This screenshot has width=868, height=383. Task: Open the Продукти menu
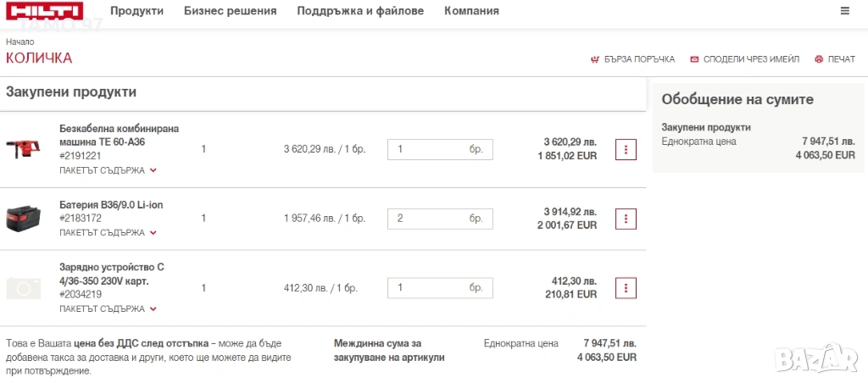136,11
